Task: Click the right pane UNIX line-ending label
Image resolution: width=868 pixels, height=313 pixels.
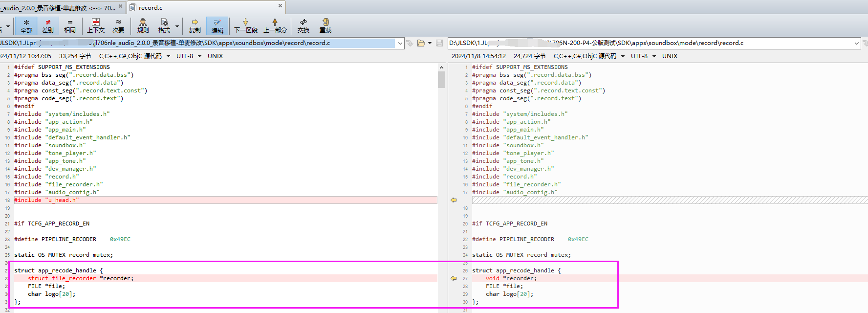Action: click(x=670, y=56)
